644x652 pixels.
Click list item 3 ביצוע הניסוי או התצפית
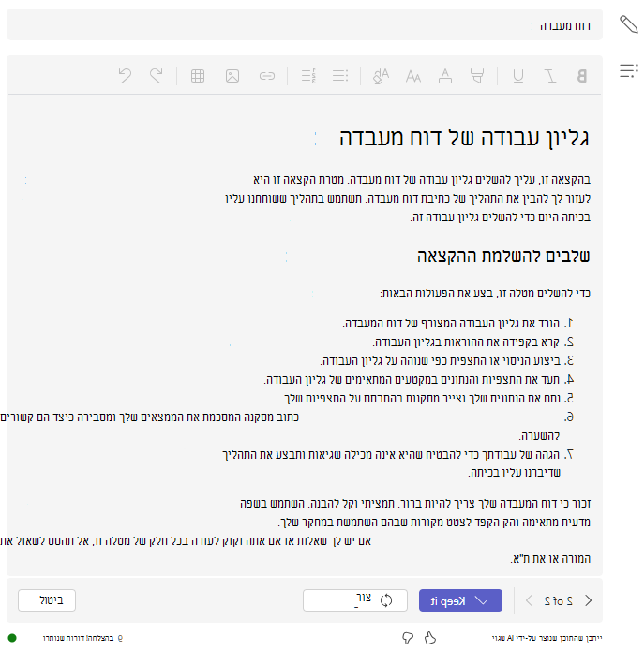point(441,360)
